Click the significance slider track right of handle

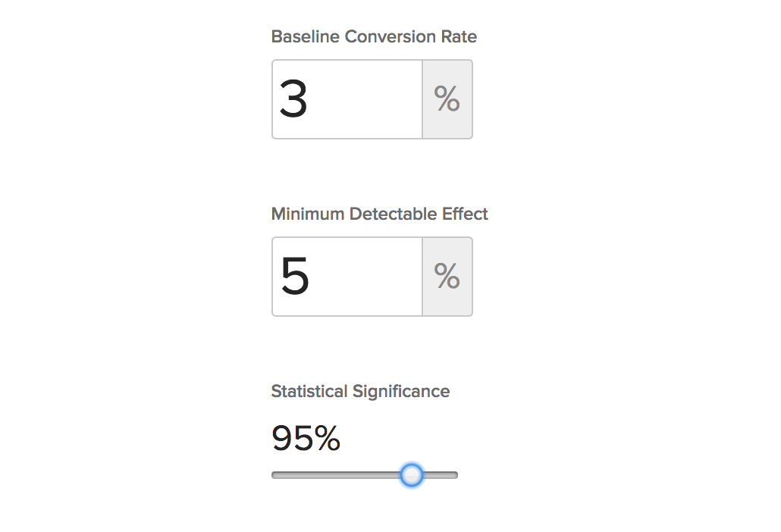click(x=441, y=475)
